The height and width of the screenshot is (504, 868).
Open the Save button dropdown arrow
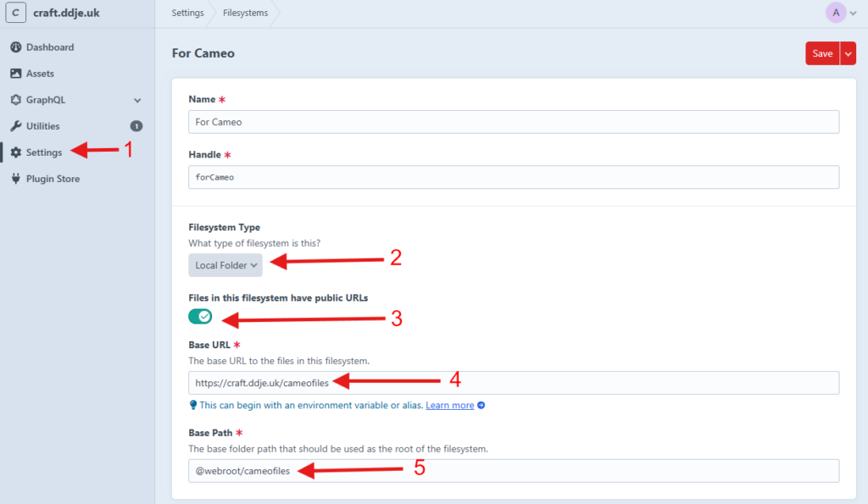(848, 53)
